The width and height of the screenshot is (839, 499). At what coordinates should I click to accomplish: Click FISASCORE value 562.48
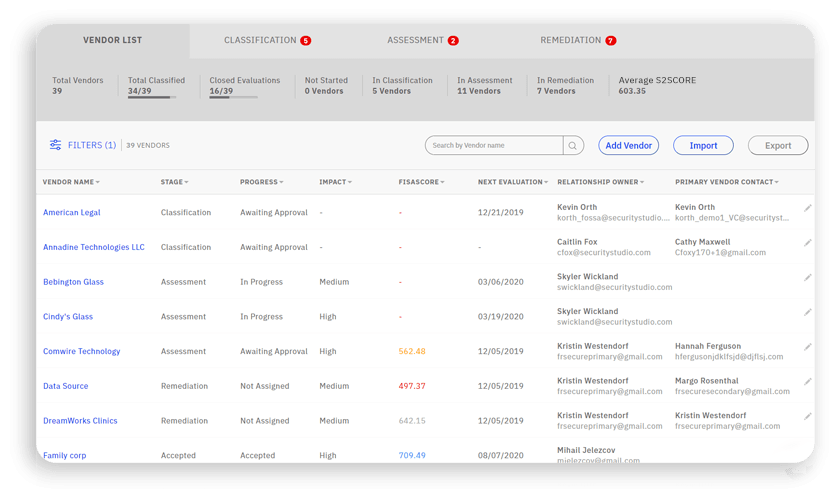pos(412,351)
